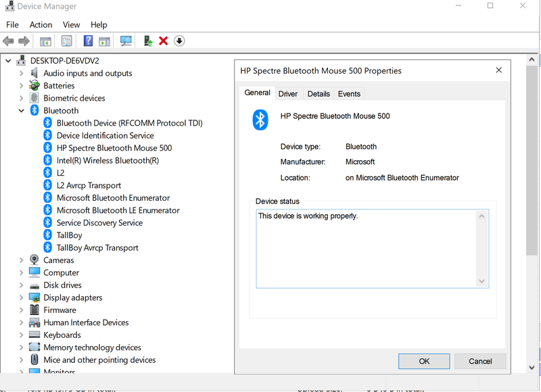Close the HP Spectre Mouse Properties dialog

tap(498, 70)
